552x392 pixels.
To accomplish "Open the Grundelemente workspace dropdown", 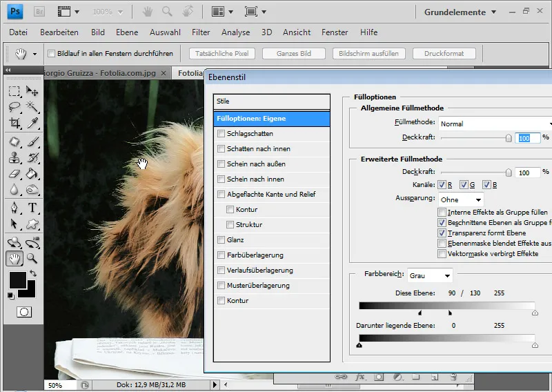I will point(460,12).
